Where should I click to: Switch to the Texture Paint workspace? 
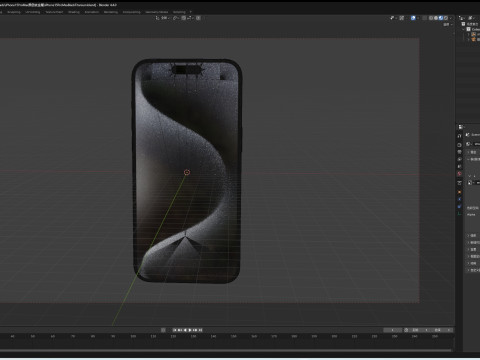pyautogui.click(x=54, y=12)
